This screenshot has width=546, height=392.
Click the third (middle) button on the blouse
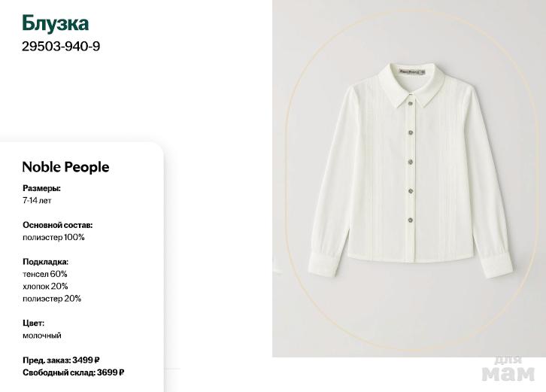click(x=411, y=161)
